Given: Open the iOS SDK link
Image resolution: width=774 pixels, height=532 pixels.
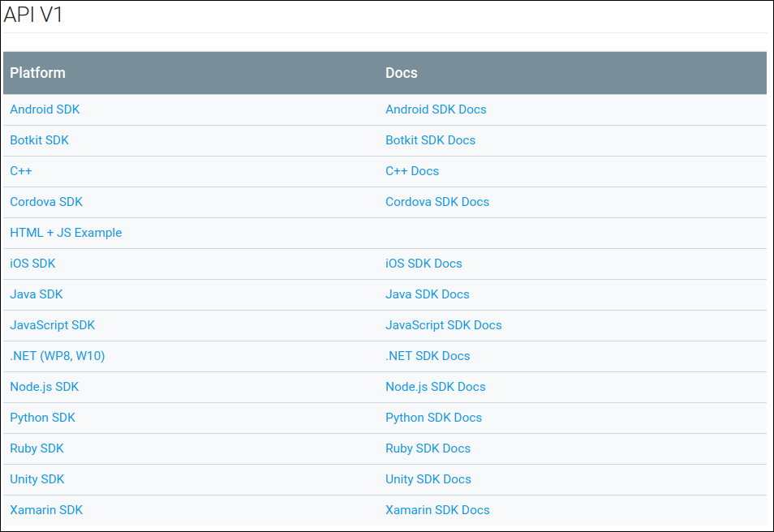Looking at the screenshot, I should pos(32,264).
